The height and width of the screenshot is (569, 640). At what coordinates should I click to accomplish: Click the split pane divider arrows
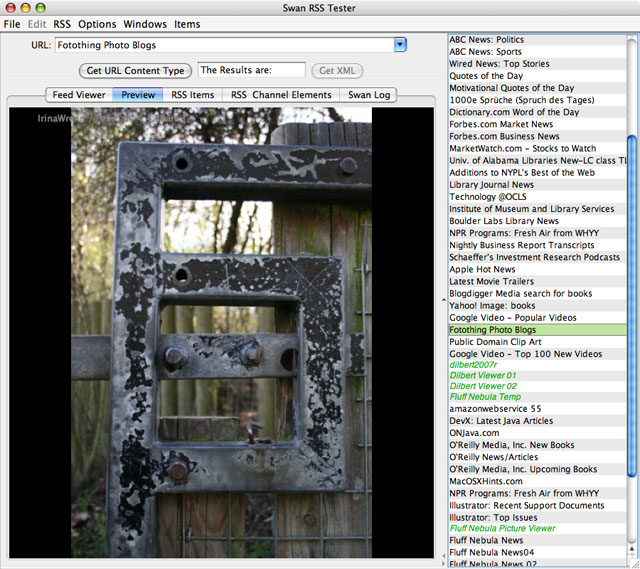point(442,300)
